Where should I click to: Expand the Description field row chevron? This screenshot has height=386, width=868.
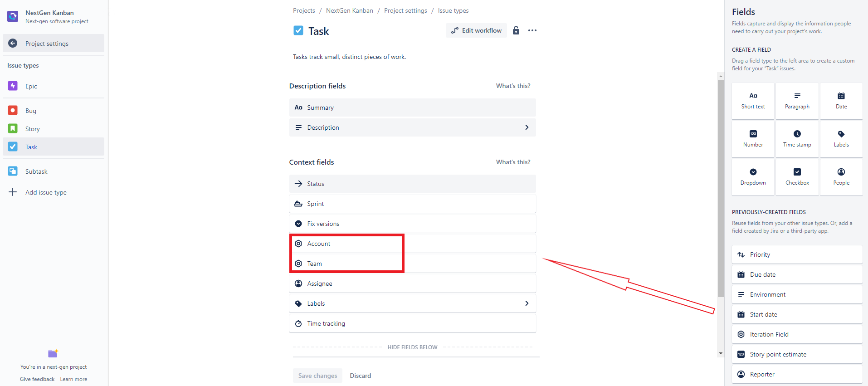(x=527, y=127)
